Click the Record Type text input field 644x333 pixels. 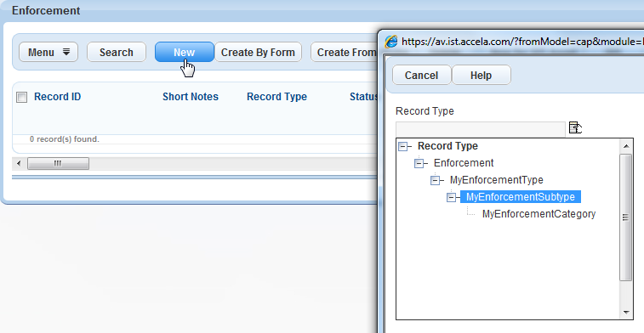point(481,129)
